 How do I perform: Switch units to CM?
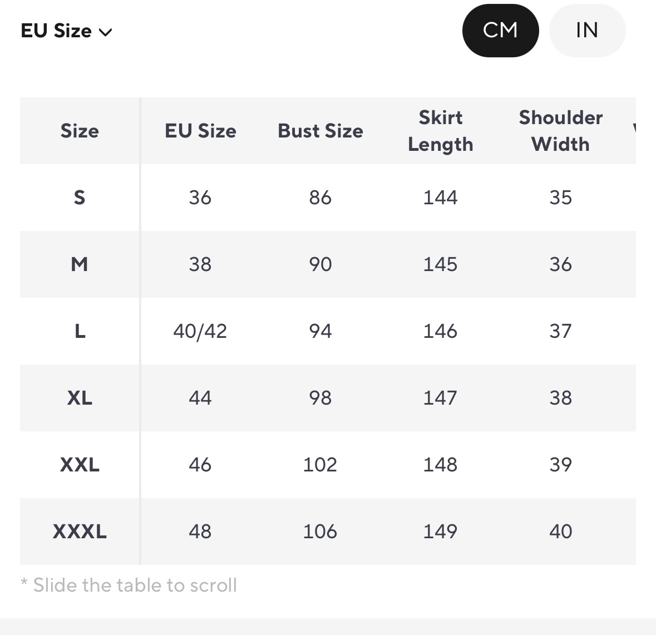point(500,31)
